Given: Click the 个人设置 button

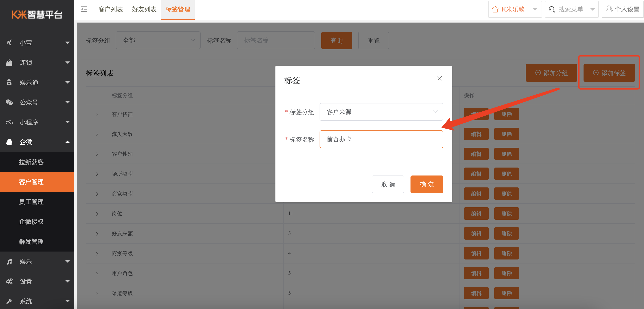Looking at the screenshot, I should (x=623, y=9).
